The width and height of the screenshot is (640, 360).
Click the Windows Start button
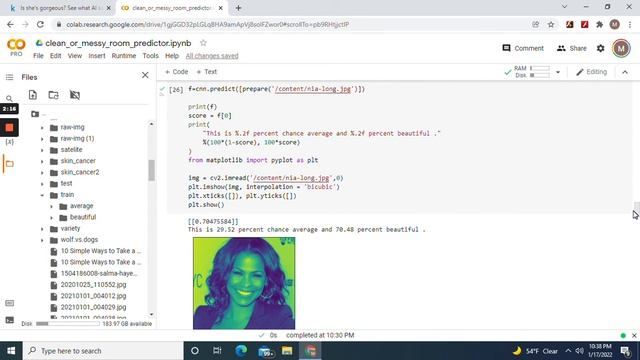11,351
